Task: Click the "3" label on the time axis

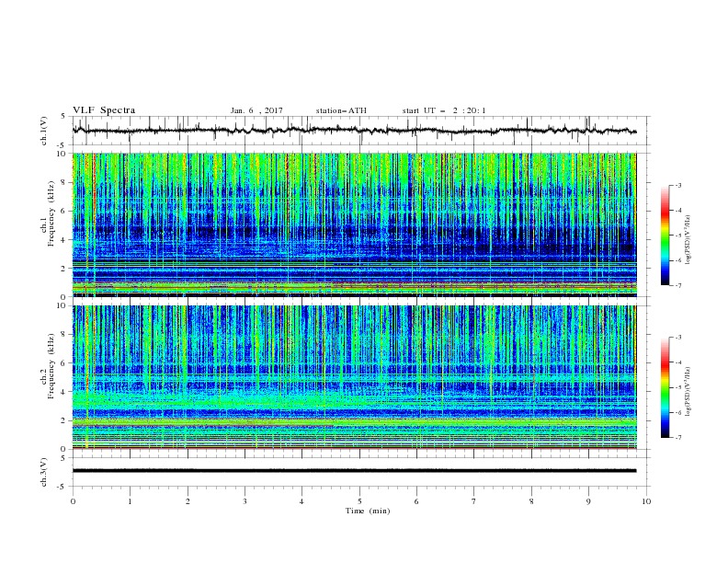Action: point(245,501)
